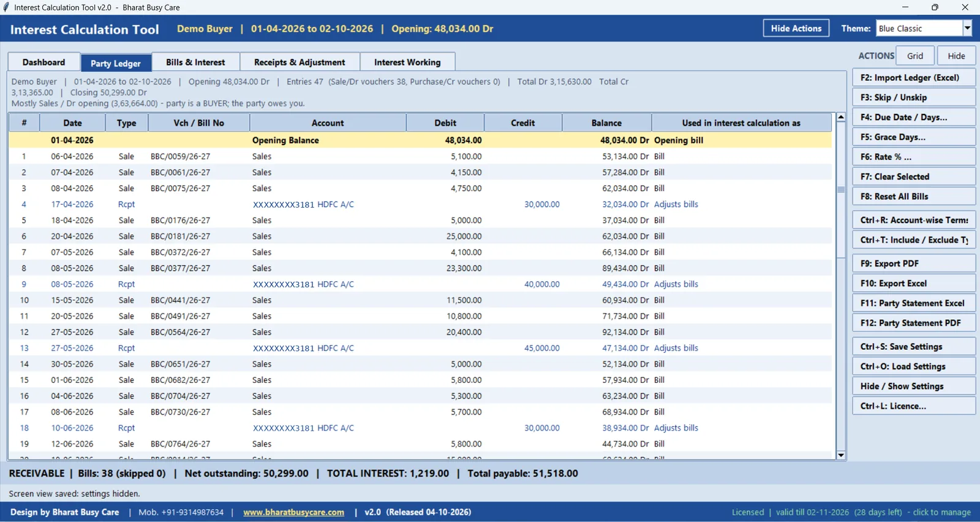Click Ctrl+O: Load Settings
Image resolution: width=980 pixels, height=522 pixels.
[914, 366]
